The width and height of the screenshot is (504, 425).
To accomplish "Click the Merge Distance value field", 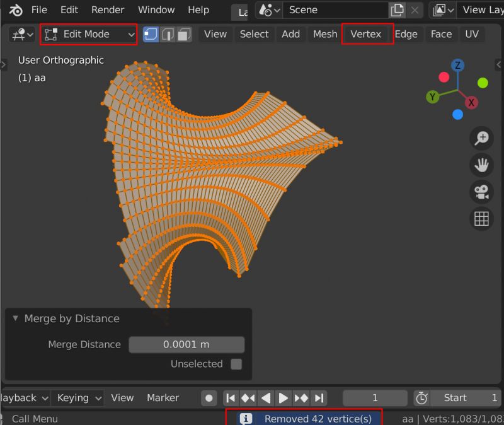I will 186,344.
